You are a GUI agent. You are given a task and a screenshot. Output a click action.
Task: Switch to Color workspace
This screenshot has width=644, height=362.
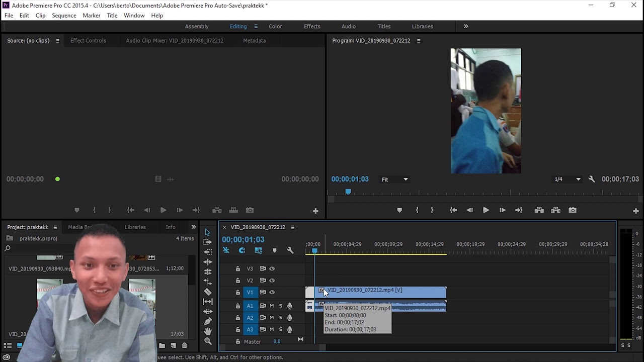point(275,27)
